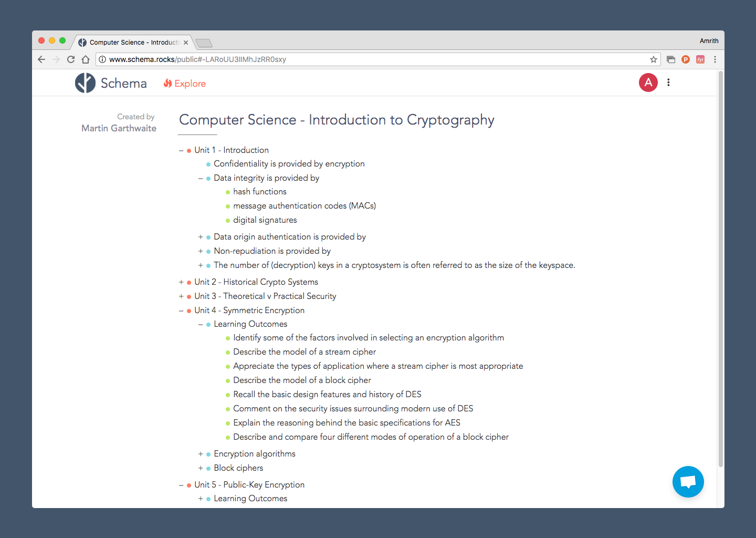Select Identify some of the factors item
Image resolution: width=756 pixels, height=538 pixels.
pyautogui.click(x=369, y=338)
